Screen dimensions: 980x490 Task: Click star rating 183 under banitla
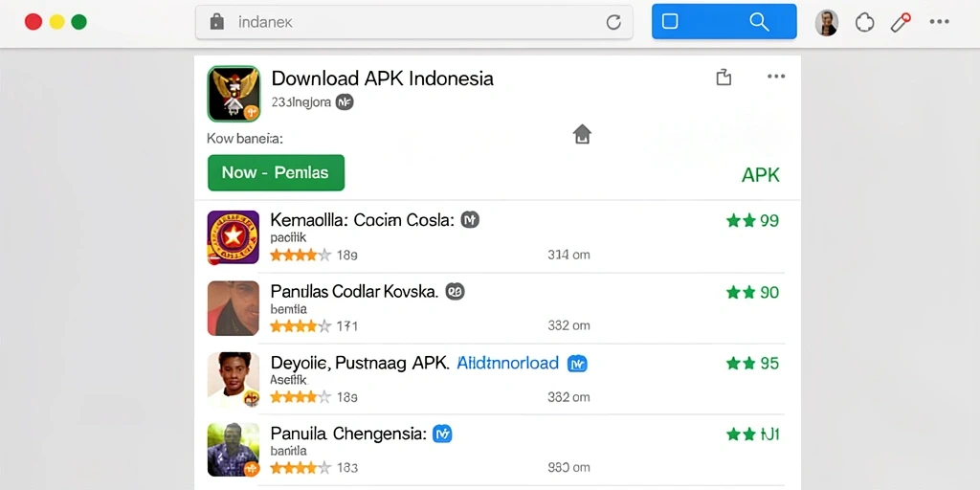coord(314,467)
